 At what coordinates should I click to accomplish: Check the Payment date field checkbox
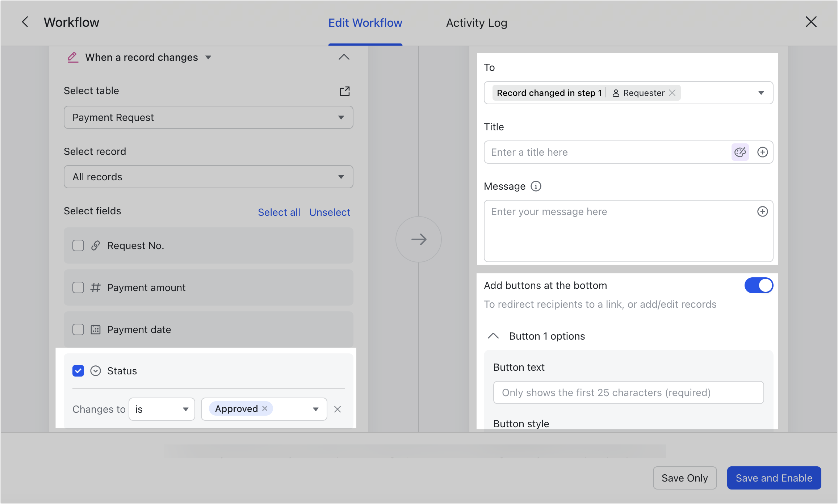(78, 329)
